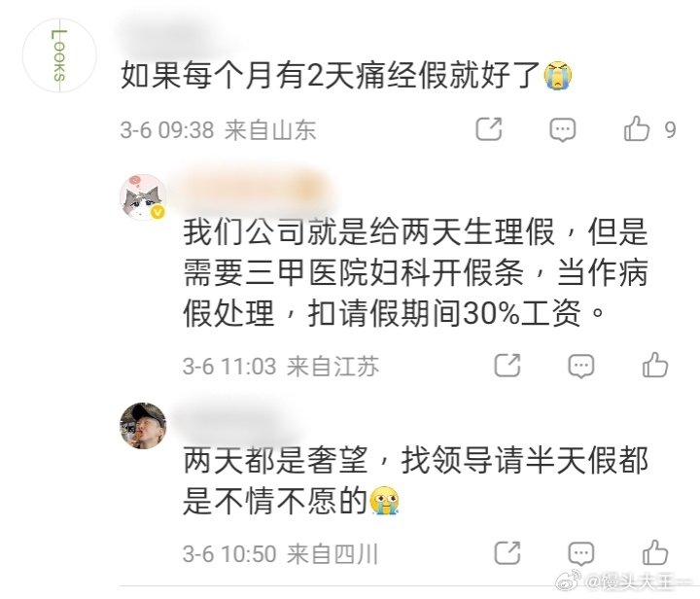Give a thumbs up to the Jiangsu reply

click(655, 365)
